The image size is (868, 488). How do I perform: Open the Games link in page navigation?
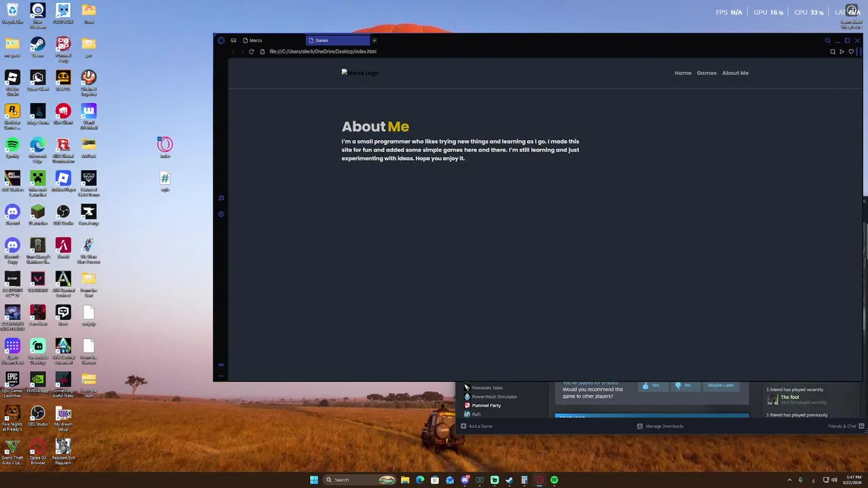click(x=707, y=73)
